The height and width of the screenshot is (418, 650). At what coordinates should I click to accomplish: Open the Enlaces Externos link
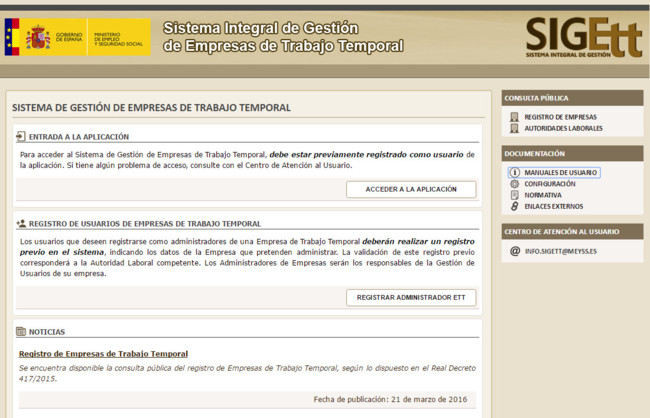click(557, 206)
